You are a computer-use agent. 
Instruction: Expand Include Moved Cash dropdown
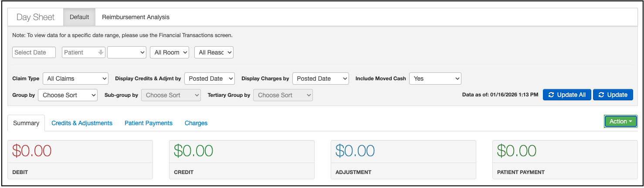(435, 79)
